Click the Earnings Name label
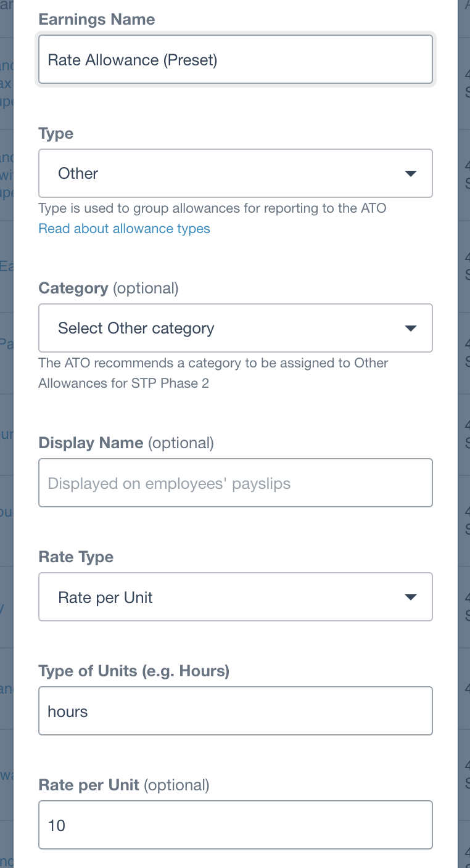This screenshot has width=470, height=868. (96, 19)
